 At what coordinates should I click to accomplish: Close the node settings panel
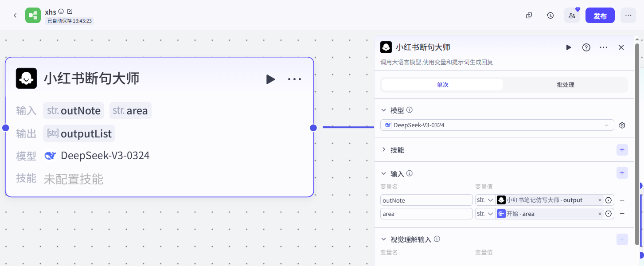click(621, 47)
